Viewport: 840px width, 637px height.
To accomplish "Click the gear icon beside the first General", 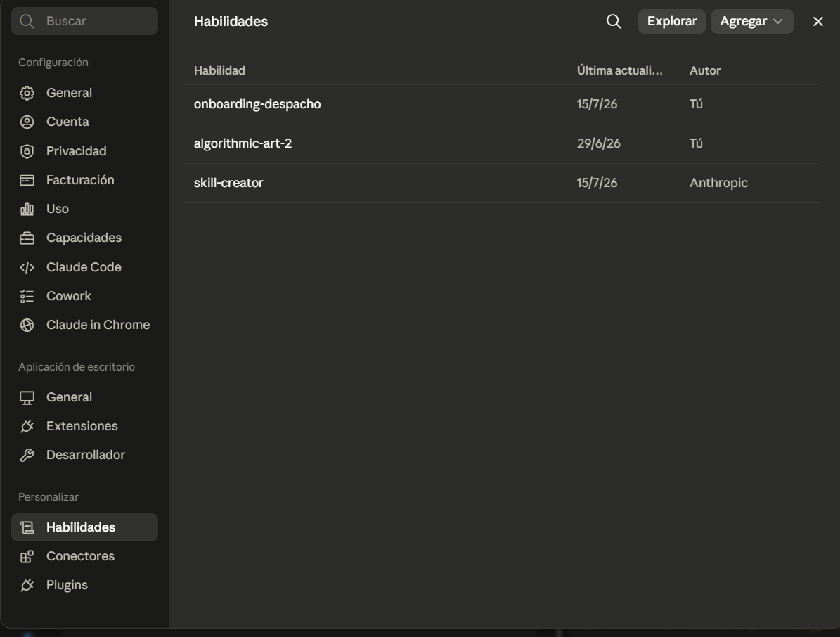I will coord(27,93).
